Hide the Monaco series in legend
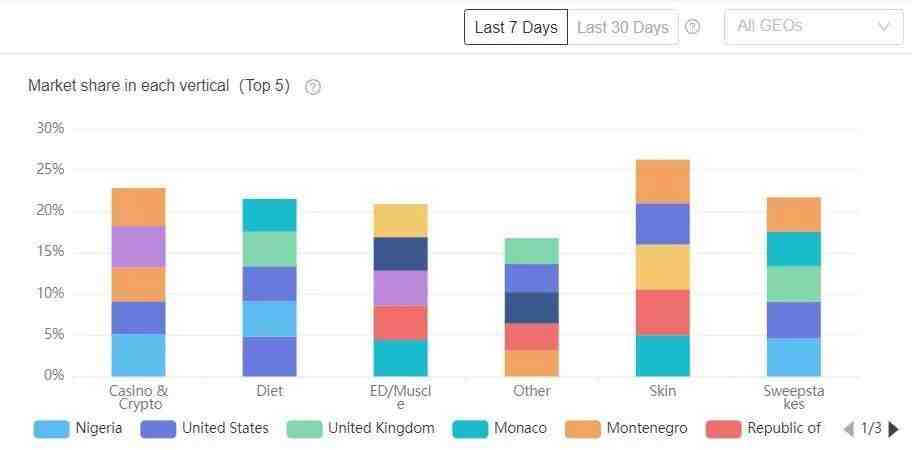The width and height of the screenshot is (912, 450). [500, 429]
